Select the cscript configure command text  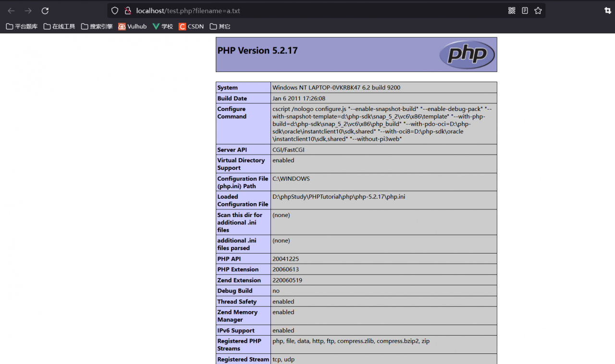(382, 124)
